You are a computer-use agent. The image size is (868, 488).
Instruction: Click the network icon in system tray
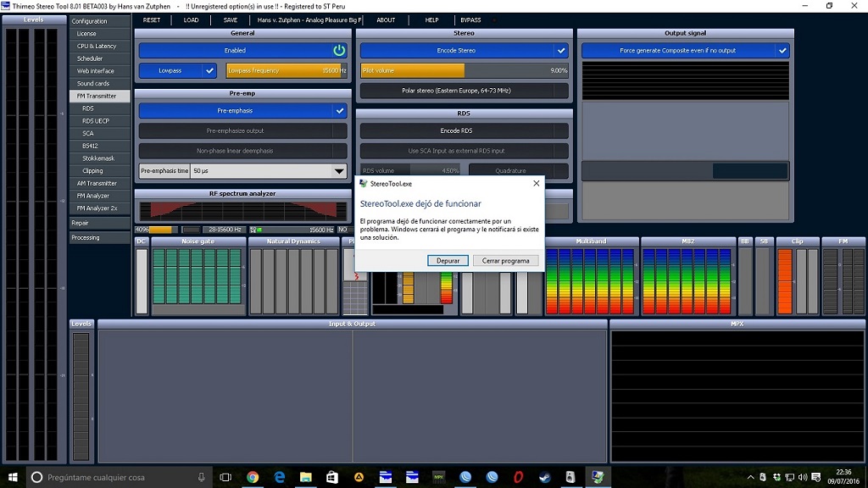coord(790,477)
